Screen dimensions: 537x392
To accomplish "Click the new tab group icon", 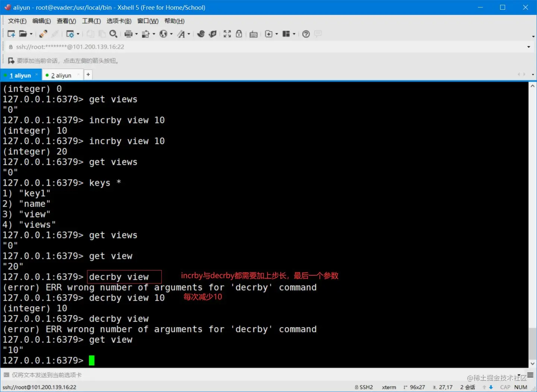I will [x=268, y=34].
